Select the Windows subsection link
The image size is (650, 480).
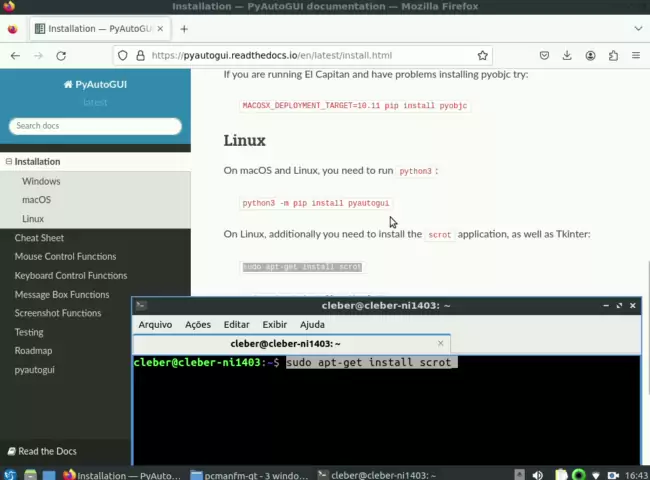point(41,181)
